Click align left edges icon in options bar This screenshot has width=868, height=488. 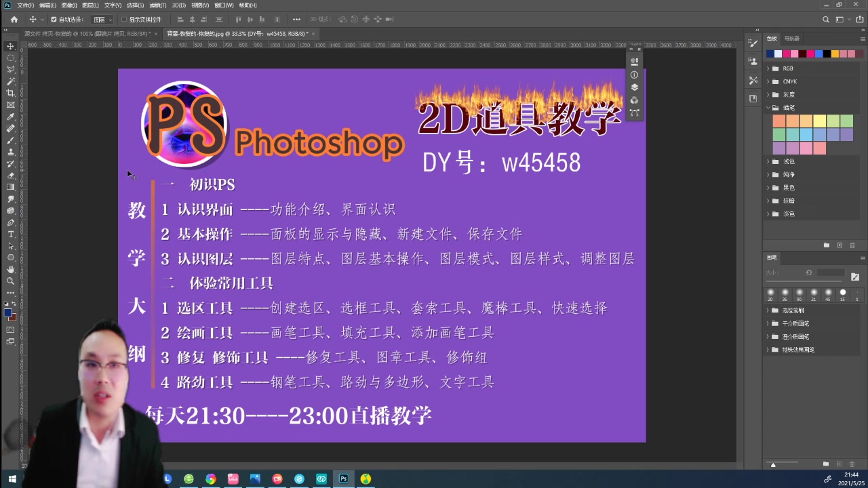180,20
